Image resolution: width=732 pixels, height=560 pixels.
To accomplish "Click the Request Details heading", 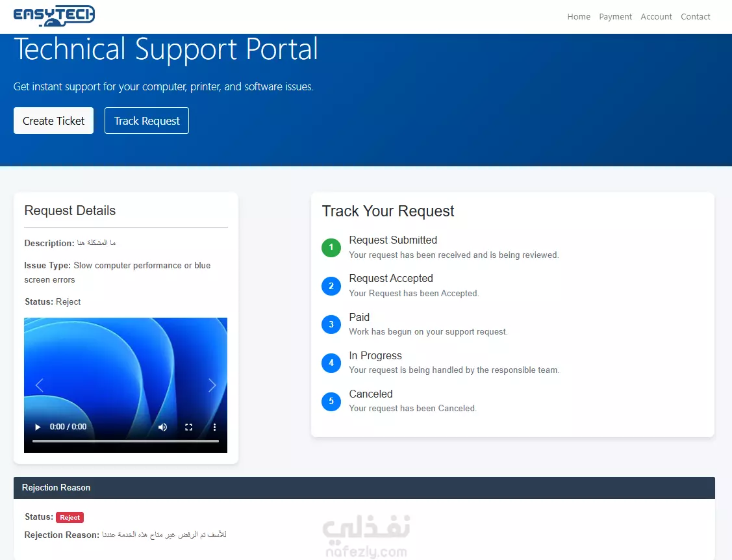I will coord(70,210).
